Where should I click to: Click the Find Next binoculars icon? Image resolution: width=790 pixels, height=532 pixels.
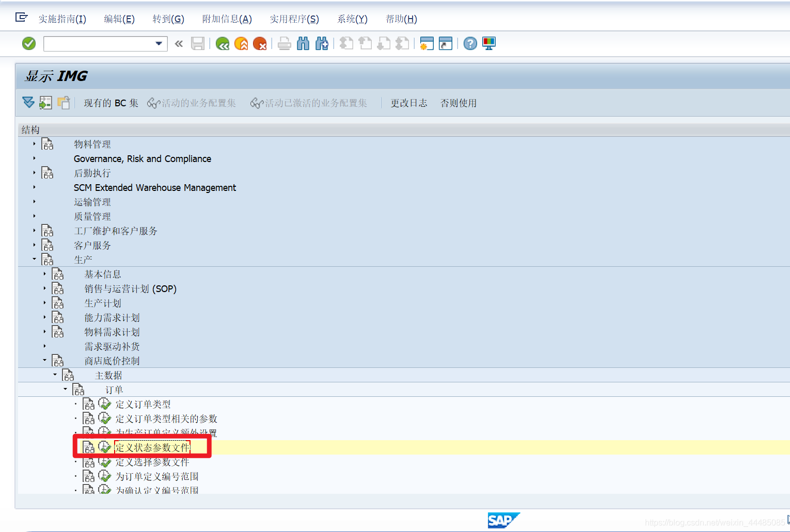point(322,44)
